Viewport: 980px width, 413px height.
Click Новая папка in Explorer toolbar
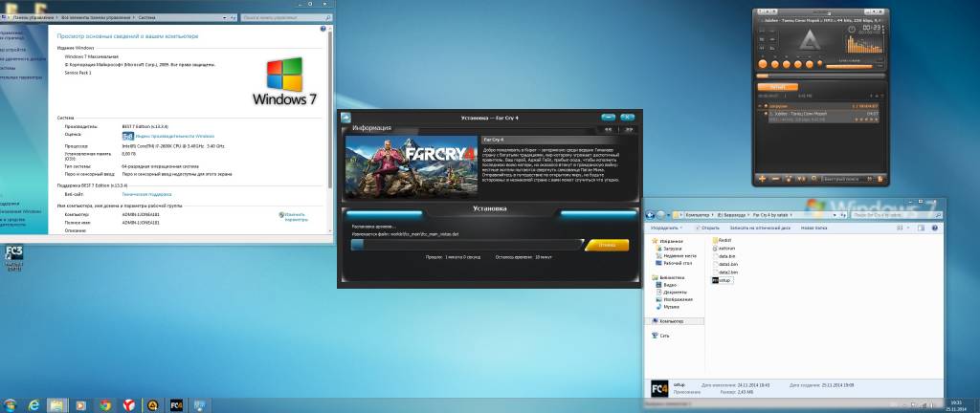(813, 228)
